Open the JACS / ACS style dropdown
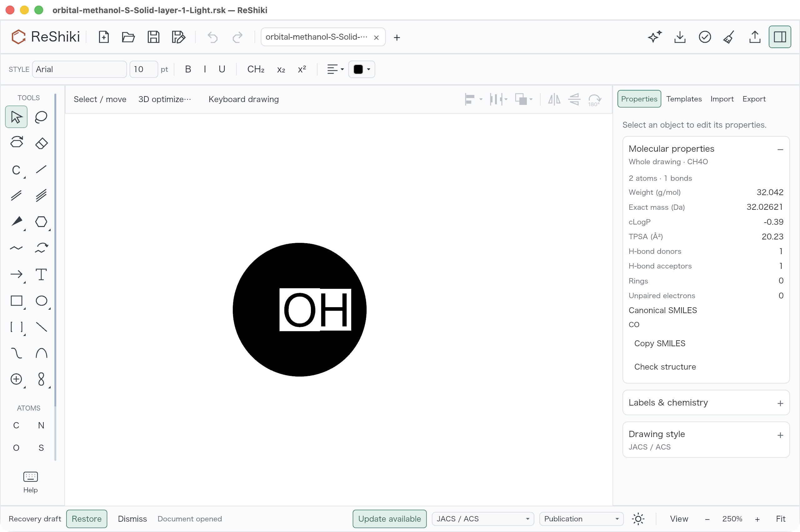Viewport: 800px width, 532px height. tap(483, 519)
